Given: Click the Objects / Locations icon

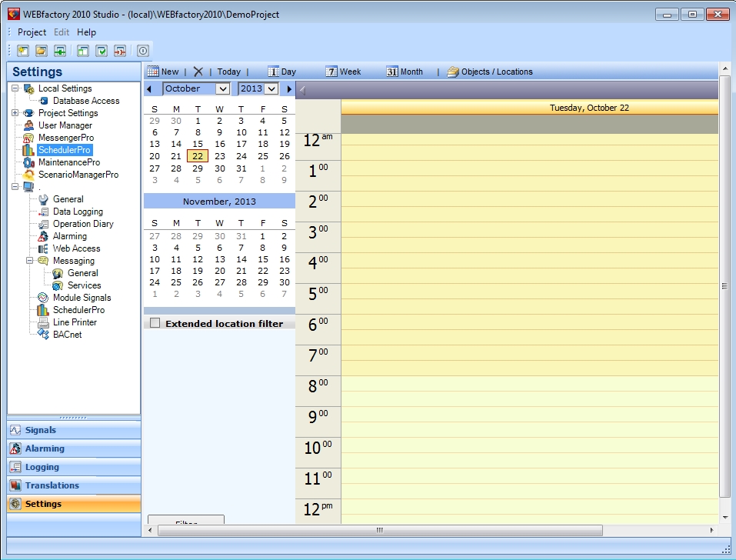Looking at the screenshot, I should (x=453, y=72).
